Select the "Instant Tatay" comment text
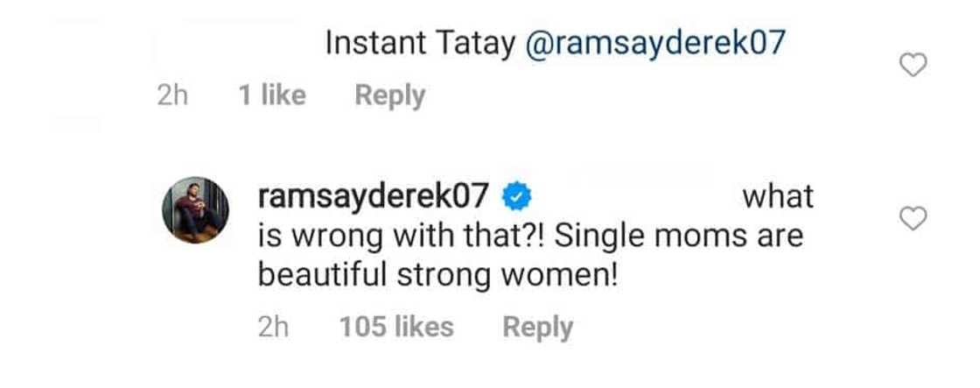The image size is (980, 388). (x=419, y=45)
